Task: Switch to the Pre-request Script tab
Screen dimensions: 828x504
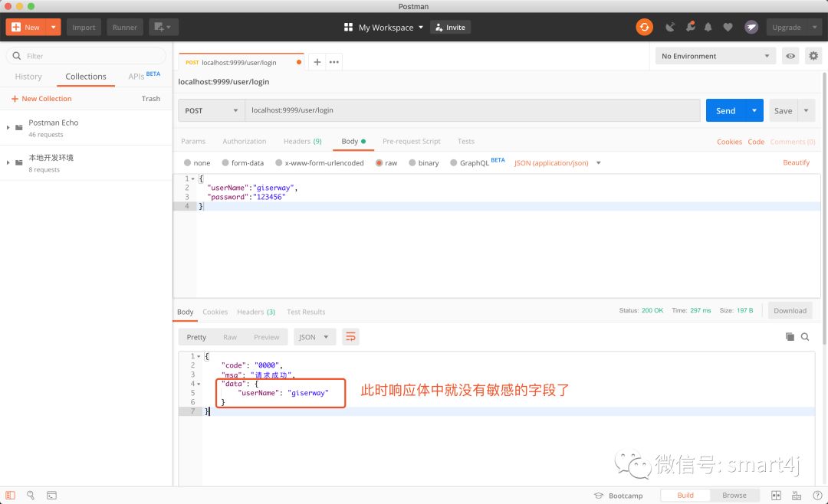Action: [412, 141]
